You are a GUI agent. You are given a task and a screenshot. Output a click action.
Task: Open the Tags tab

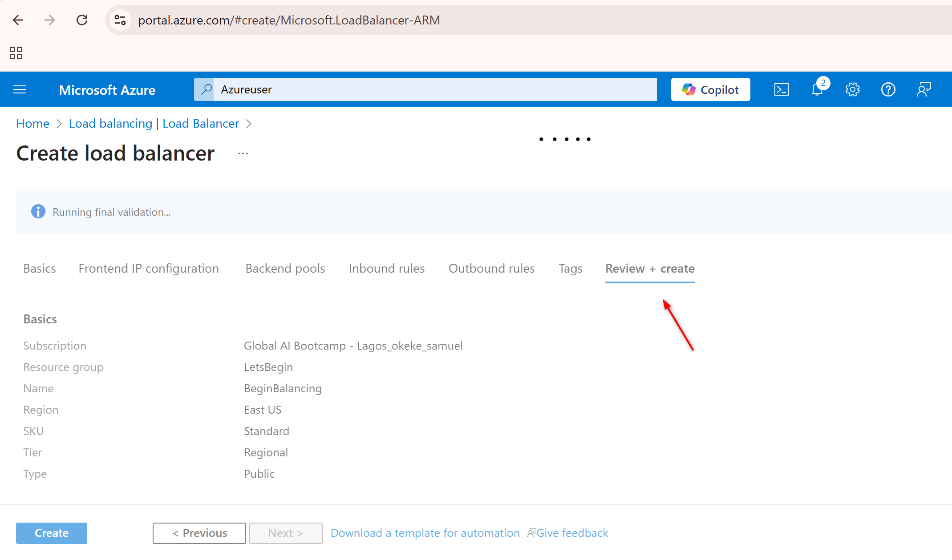(571, 269)
